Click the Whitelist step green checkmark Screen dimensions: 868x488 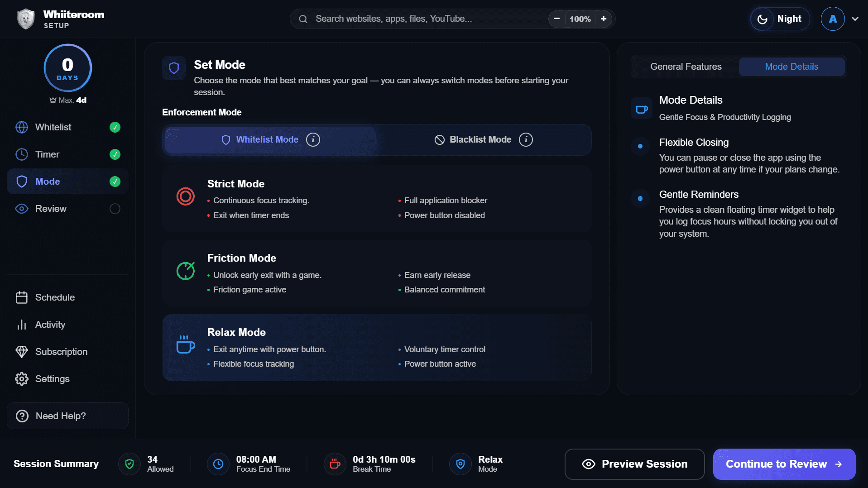115,127
